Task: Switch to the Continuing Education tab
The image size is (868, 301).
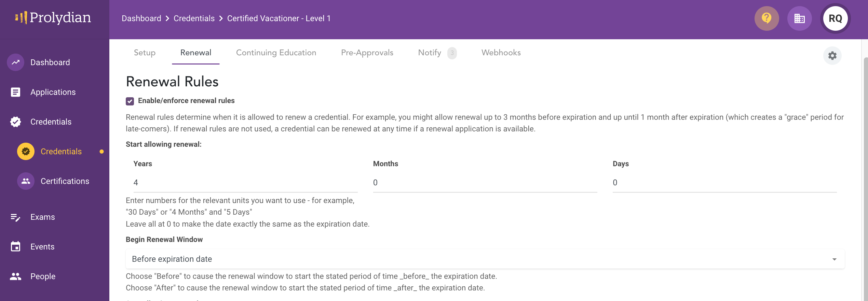Action: [276, 53]
